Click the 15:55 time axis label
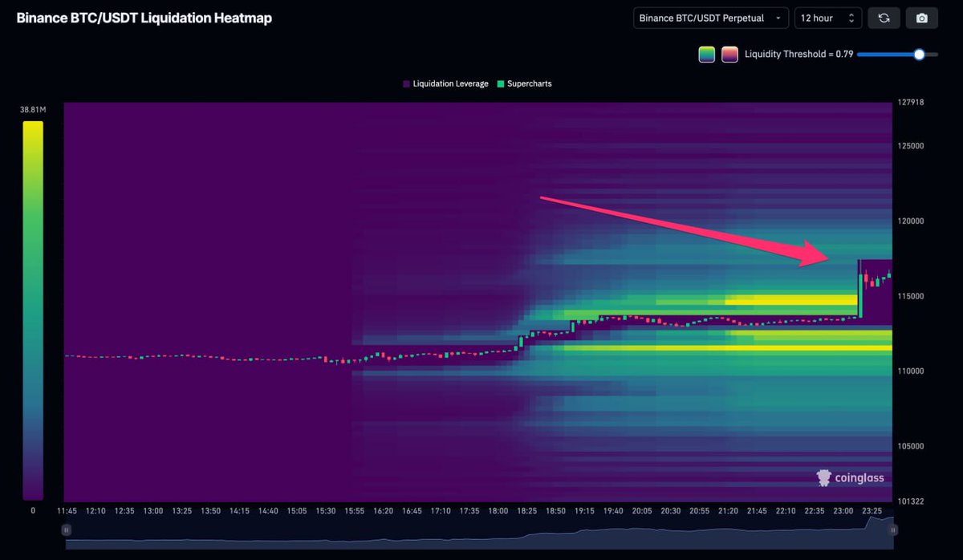 click(x=354, y=510)
